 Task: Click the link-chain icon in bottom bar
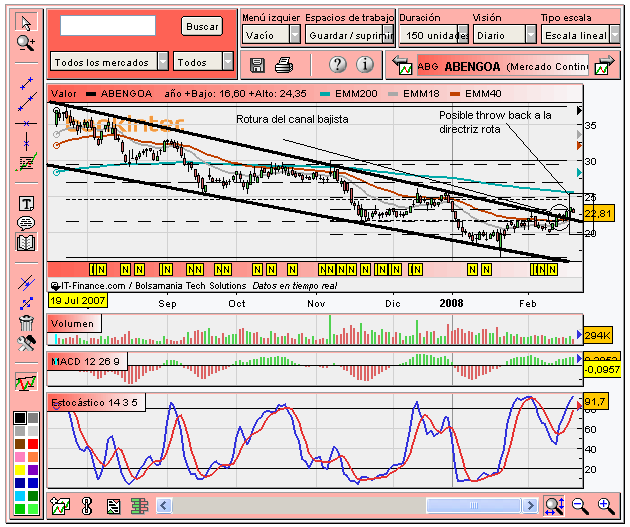coord(87,505)
